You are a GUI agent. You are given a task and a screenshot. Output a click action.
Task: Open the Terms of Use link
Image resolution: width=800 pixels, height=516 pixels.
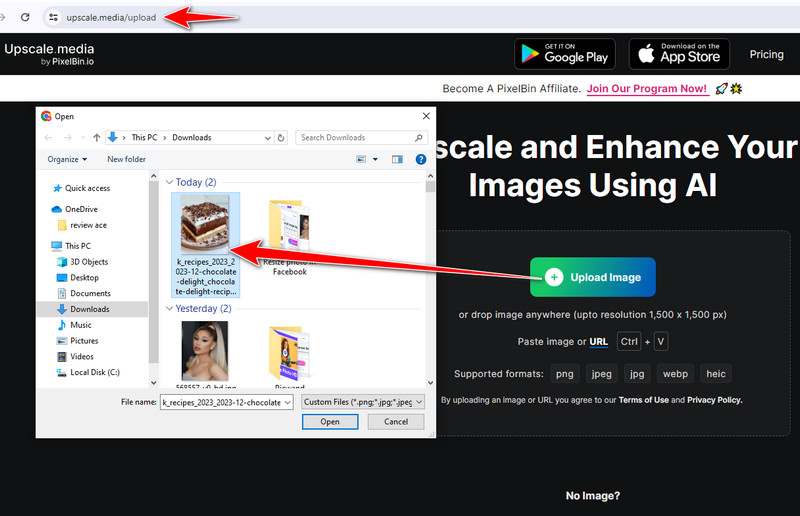click(643, 400)
